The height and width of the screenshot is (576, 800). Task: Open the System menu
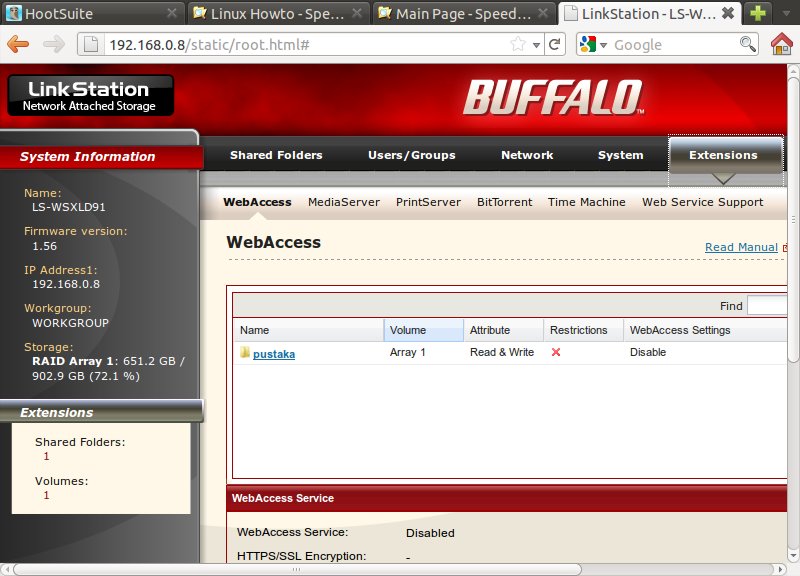620,155
